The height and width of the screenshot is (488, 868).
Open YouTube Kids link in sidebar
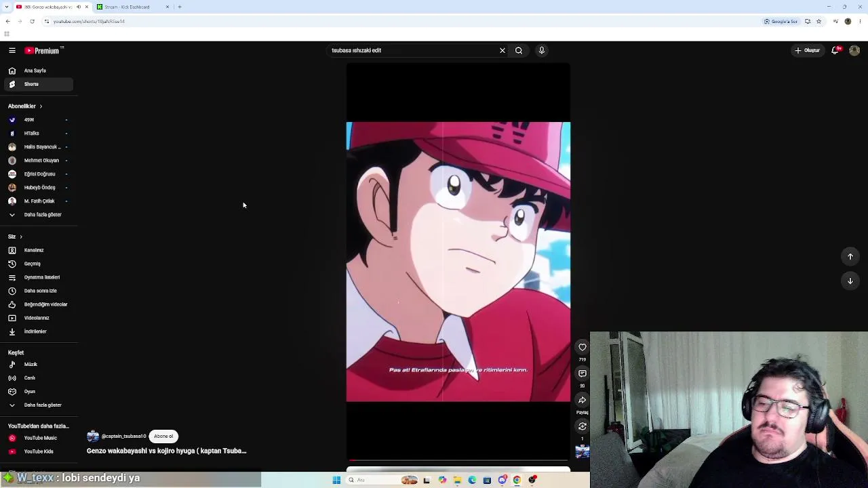(x=39, y=451)
